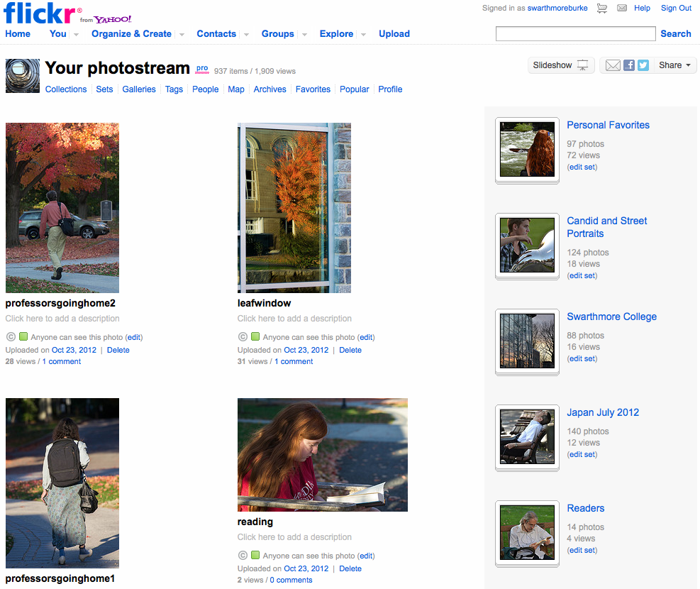Screen dimensions: 700x589
Task: Open the shopping cart icon
Action: click(x=602, y=9)
